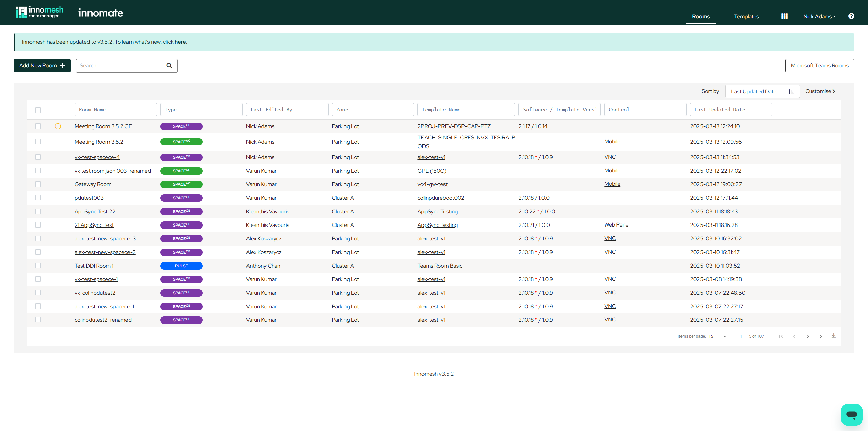
Task: Open the Test DDI Room 1 link
Action: click(x=94, y=266)
